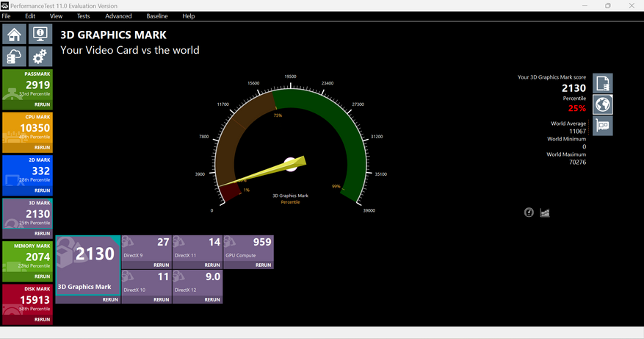This screenshot has width=644, height=339.
Task: Click the World Average 11067 value
Action: pyautogui.click(x=577, y=131)
